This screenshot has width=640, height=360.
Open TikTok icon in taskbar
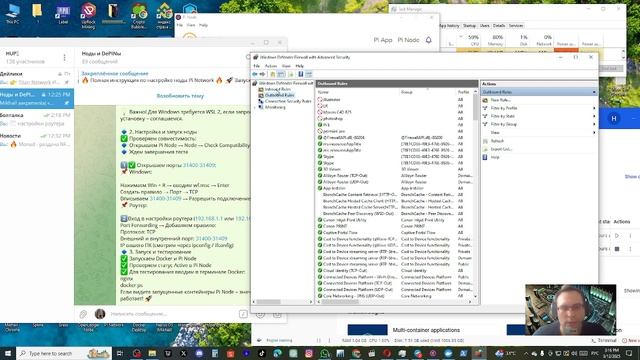tap(262, 353)
